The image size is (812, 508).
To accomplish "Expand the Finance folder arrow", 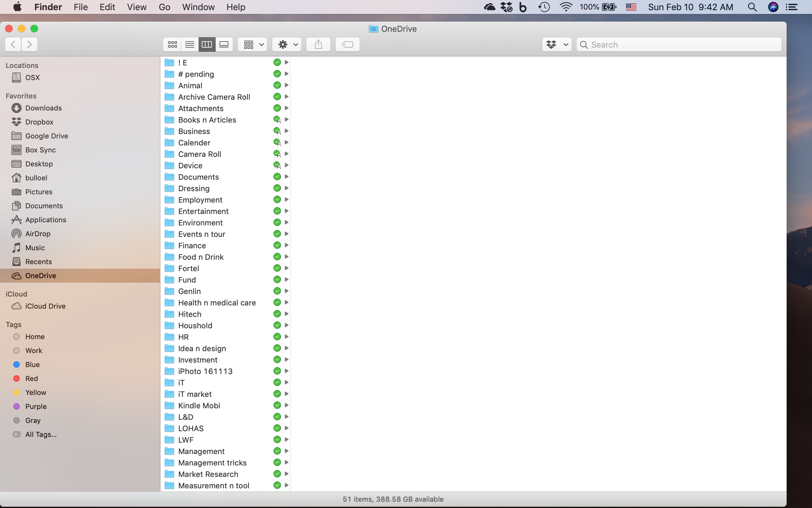I will [x=286, y=245].
